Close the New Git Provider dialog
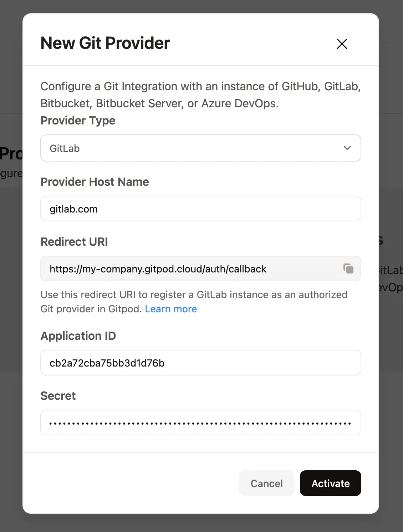The width and height of the screenshot is (403, 532). pyautogui.click(x=342, y=44)
